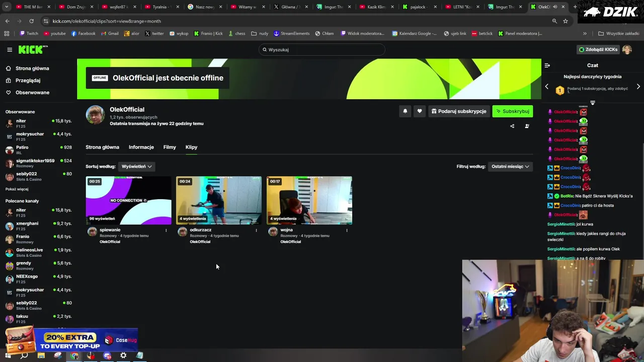Image resolution: width=644 pixels, height=362 pixels.
Task: Open the hamburger sidebar menu
Action: coord(10,50)
